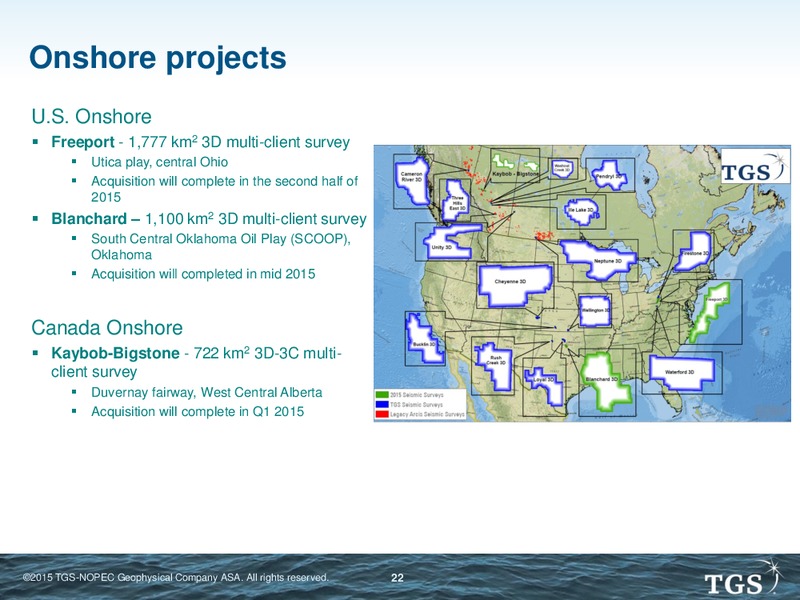
Task: Click the '2015 Seismic Surveys' legend label
Action: pos(417,394)
